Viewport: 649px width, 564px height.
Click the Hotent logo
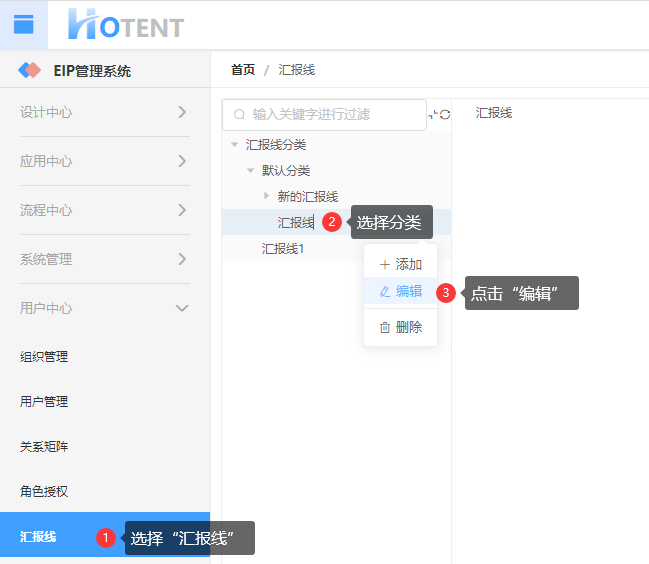126,25
